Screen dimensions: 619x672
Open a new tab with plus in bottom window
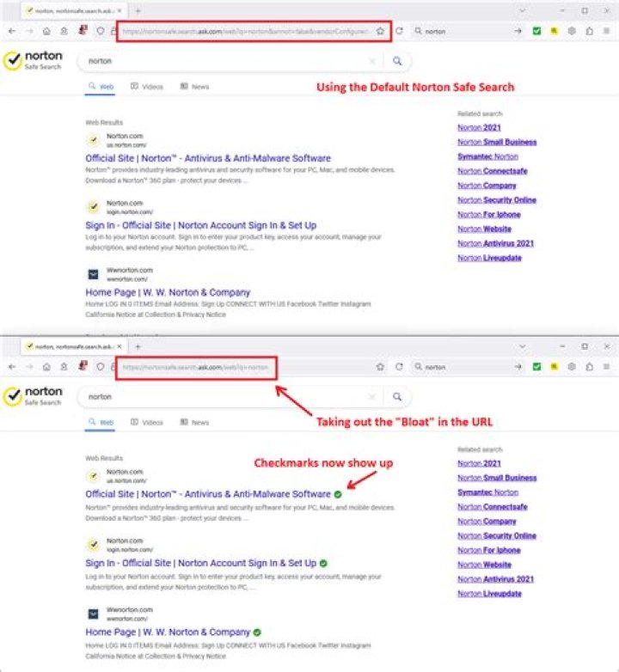click(x=138, y=346)
